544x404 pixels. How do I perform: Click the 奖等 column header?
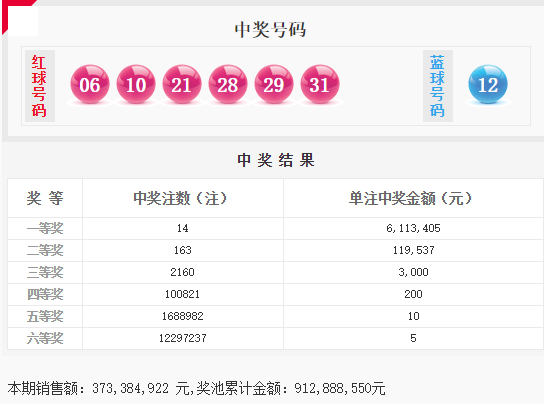point(45,199)
